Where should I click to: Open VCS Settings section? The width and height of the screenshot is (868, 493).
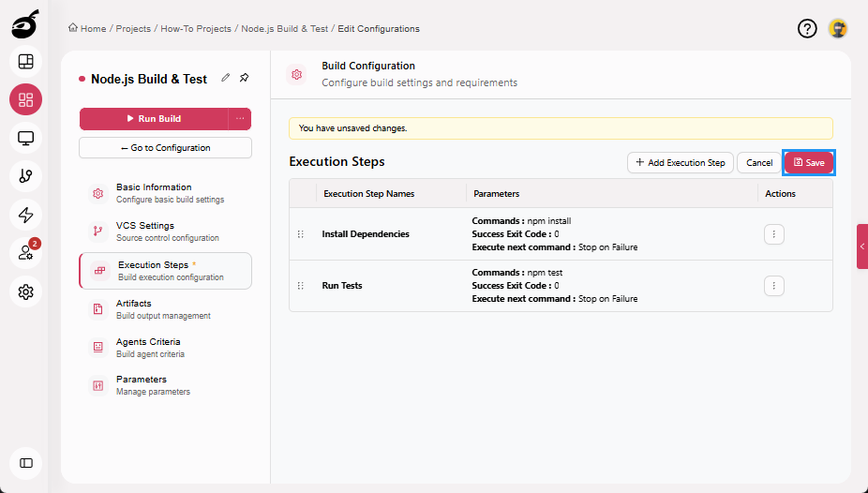166,232
